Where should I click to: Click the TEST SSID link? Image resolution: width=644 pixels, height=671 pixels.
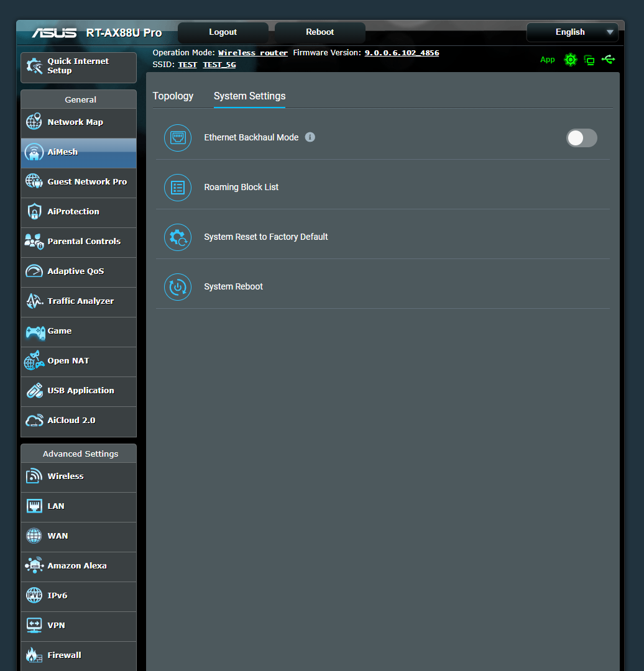[188, 65]
